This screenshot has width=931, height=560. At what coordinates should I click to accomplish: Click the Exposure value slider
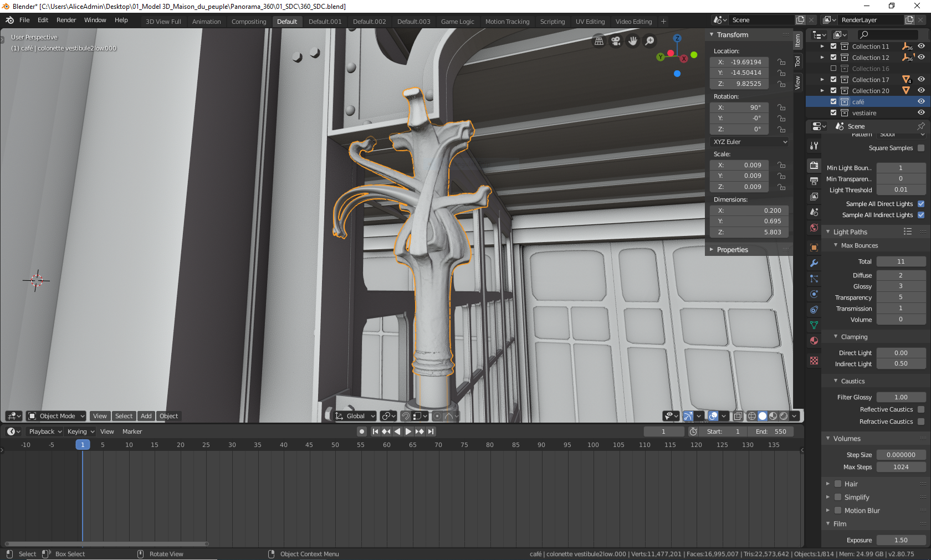tap(901, 540)
